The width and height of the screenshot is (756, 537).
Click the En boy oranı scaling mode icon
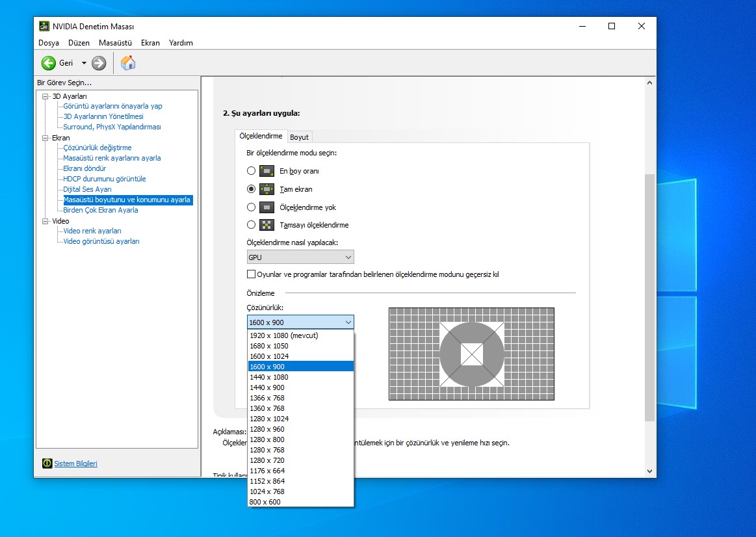(267, 170)
